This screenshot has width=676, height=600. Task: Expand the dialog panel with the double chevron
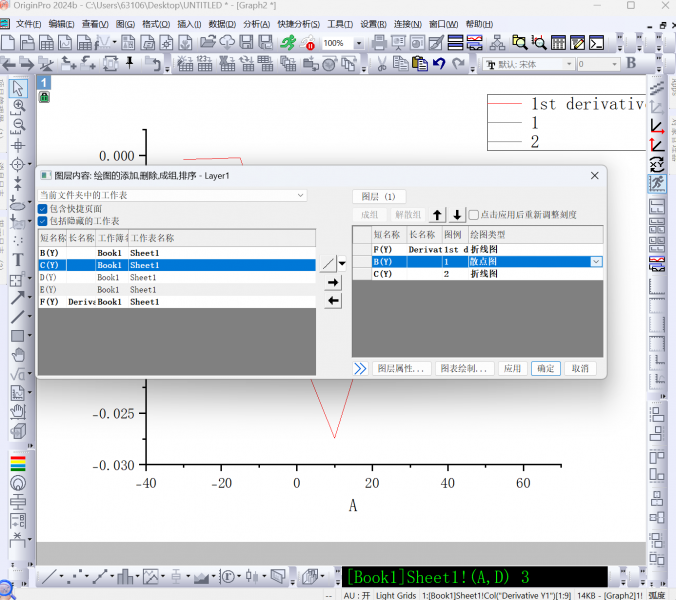click(x=360, y=369)
